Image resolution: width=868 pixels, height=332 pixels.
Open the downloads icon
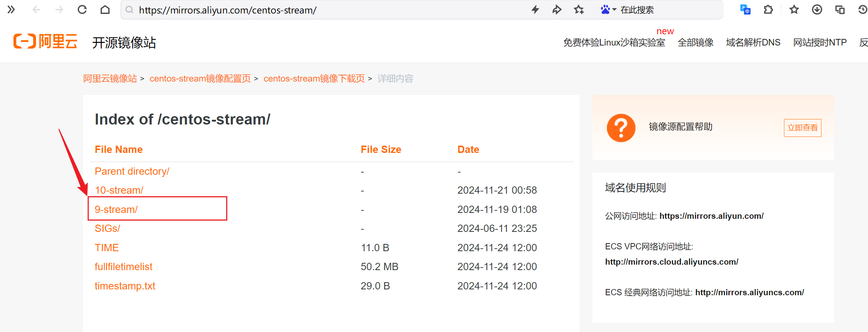pyautogui.click(x=817, y=10)
